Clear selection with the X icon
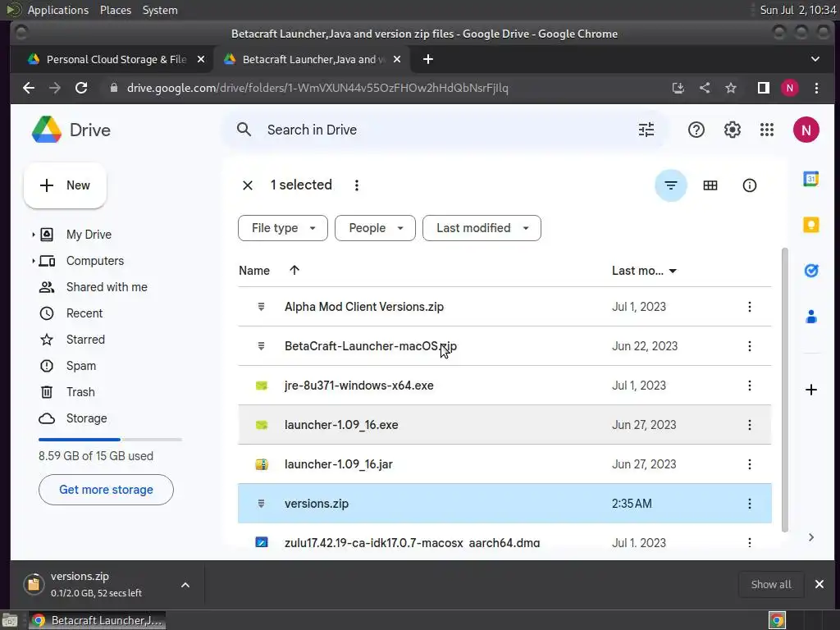The height and width of the screenshot is (630, 840). (248, 185)
